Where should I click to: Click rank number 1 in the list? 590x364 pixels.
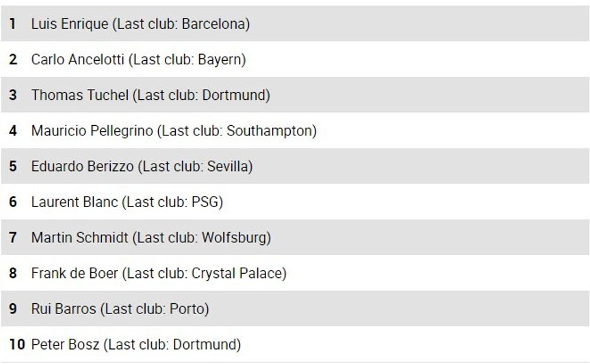[13, 24]
